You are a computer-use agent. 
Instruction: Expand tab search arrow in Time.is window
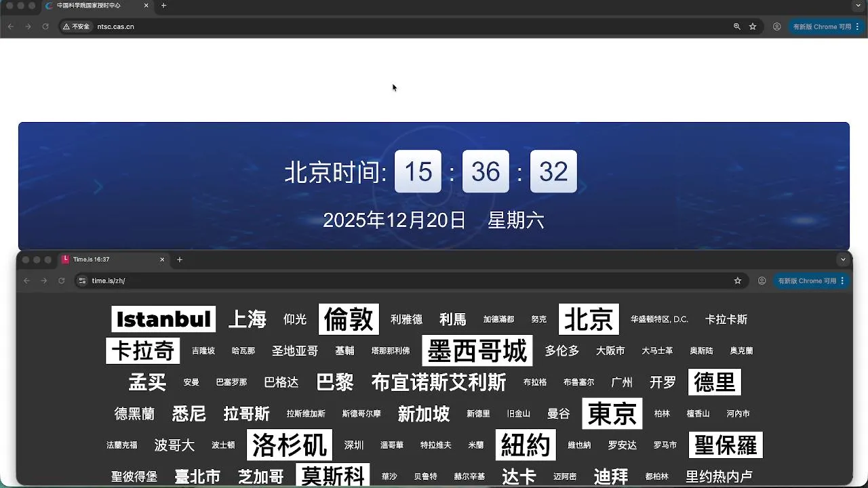pos(844,260)
